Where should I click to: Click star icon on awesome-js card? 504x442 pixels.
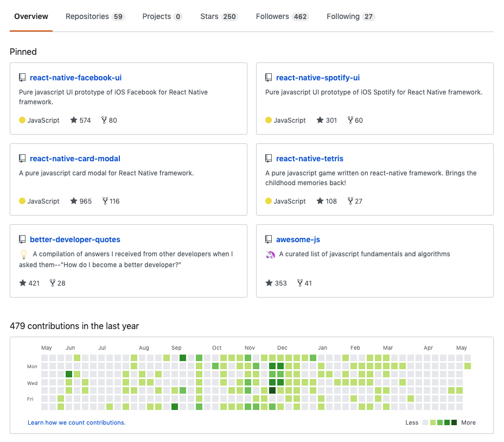tap(269, 283)
